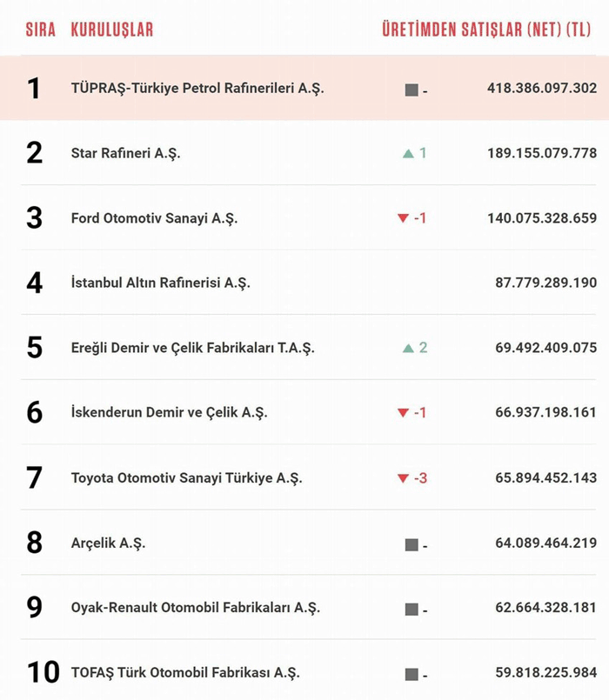Click rank number 10 in list
Image resolution: width=609 pixels, height=700 pixels.
[x=43, y=672]
